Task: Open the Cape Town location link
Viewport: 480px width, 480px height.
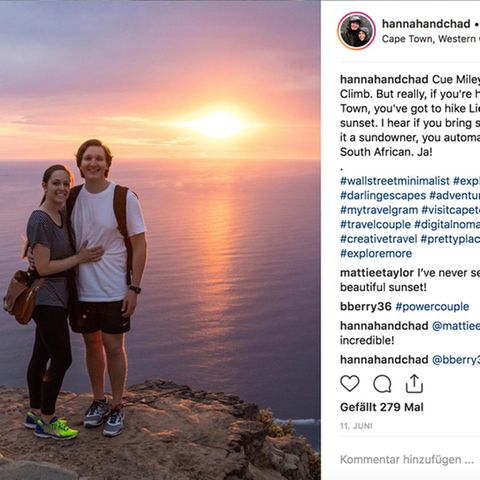Action: pos(431,39)
